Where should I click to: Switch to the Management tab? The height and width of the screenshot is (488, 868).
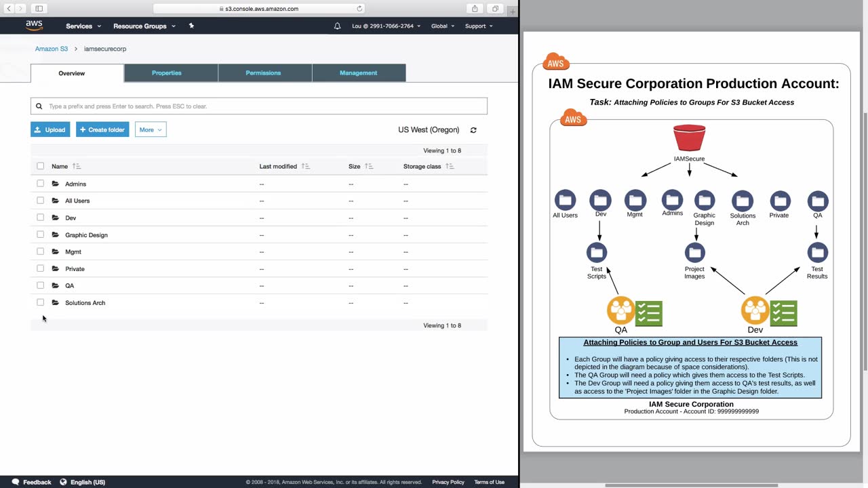click(359, 73)
